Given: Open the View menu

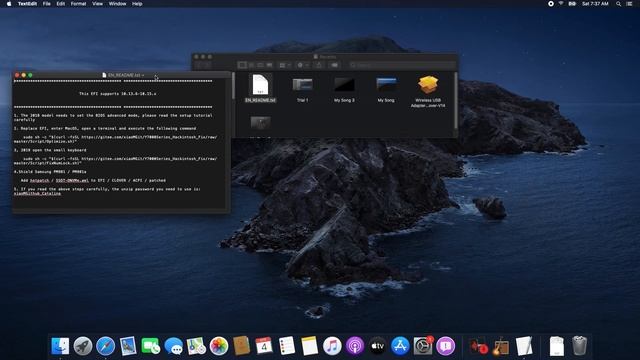Looking at the screenshot, I should (97, 4).
